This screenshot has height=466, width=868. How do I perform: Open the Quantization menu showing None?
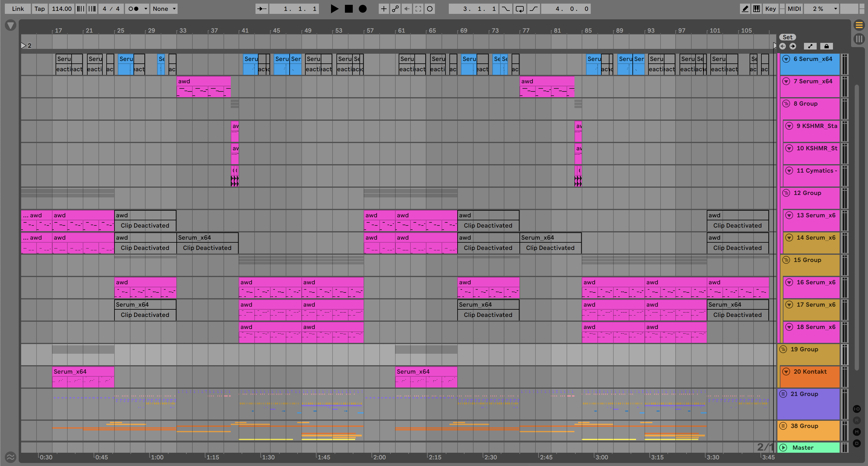[x=164, y=9]
